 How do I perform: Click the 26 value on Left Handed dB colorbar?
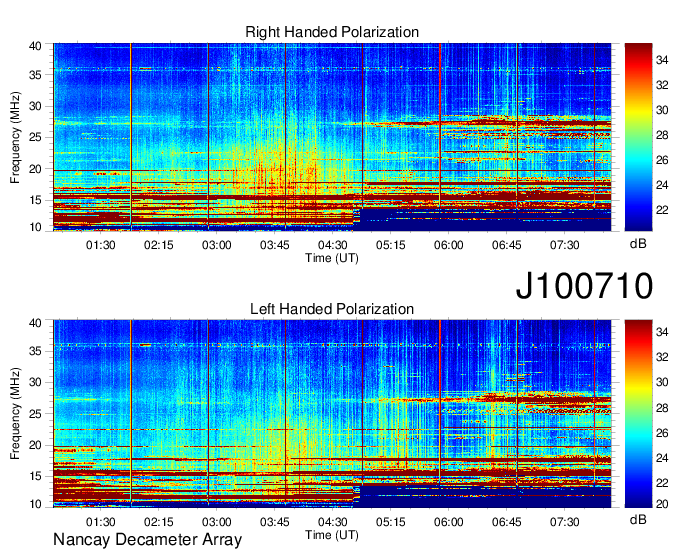click(x=662, y=432)
